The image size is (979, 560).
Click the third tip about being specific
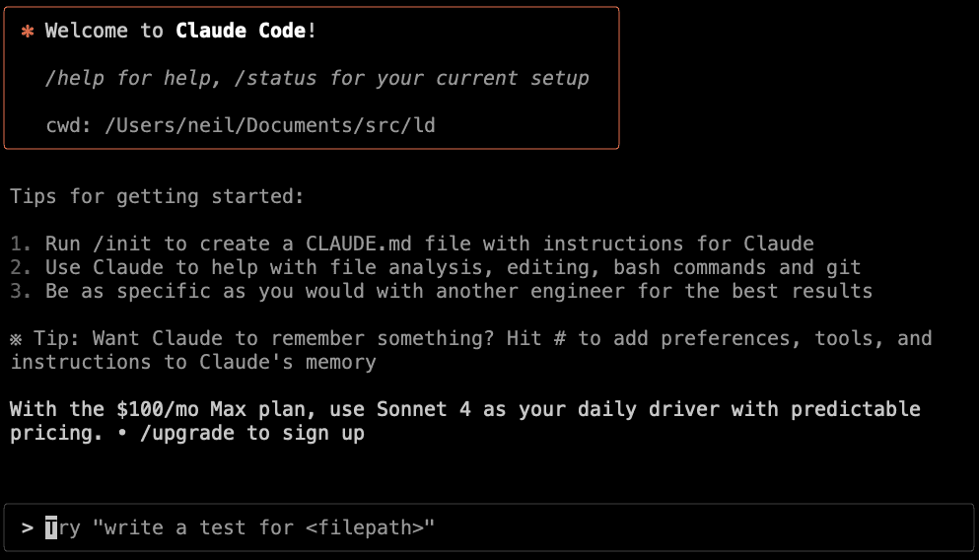click(x=458, y=291)
